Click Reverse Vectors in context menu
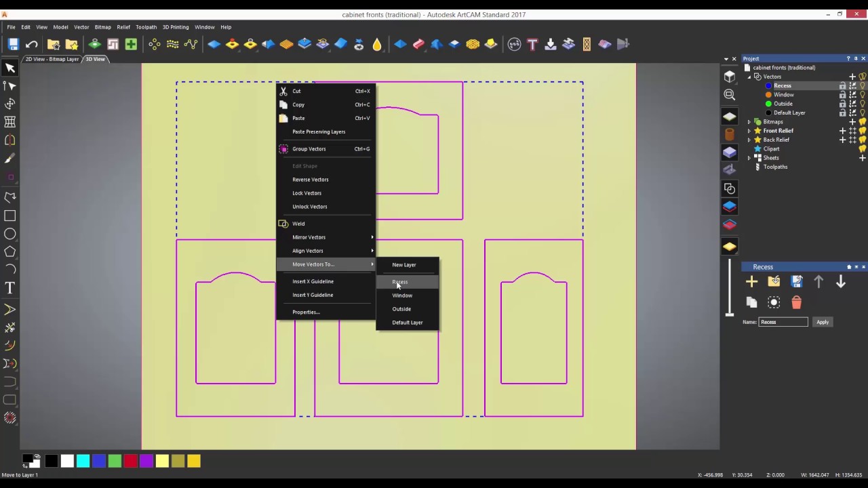The height and width of the screenshot is (488, 868). [x=325, y=180]
